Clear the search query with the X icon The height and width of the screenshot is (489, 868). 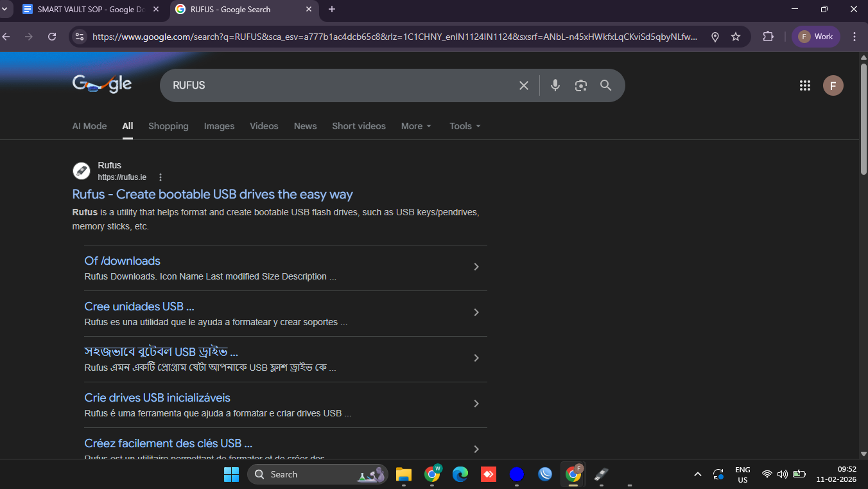(x=523, y=85)
